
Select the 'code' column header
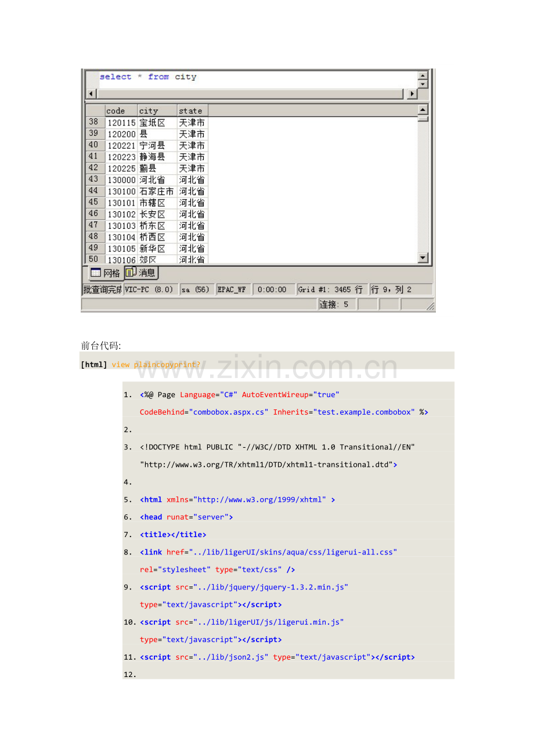(x=121, y=110)
